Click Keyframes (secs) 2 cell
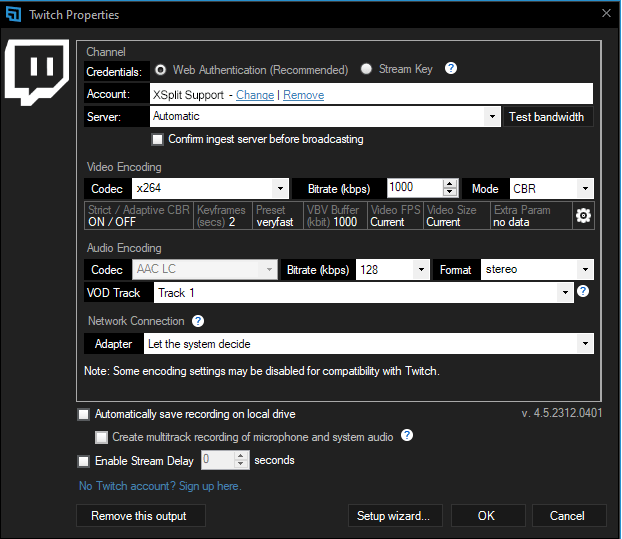Viewport: 622px width, 539px height. (223, 216)
